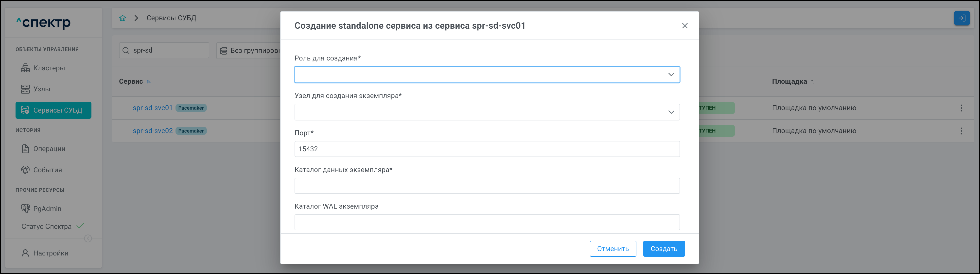
Task: Collapse the sidebar with the round arrow
Action: pos(88,238)
